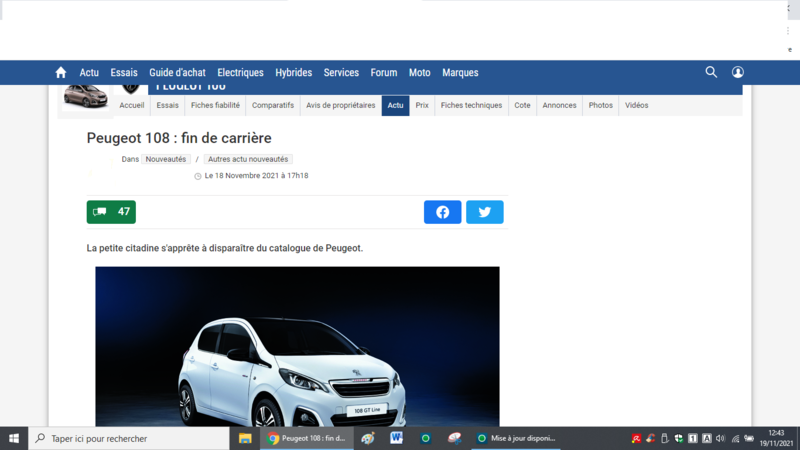Open the Mise à jour disponi... taskbar window
The height and width of the screenshot is (450, 800).
(516, 438)
